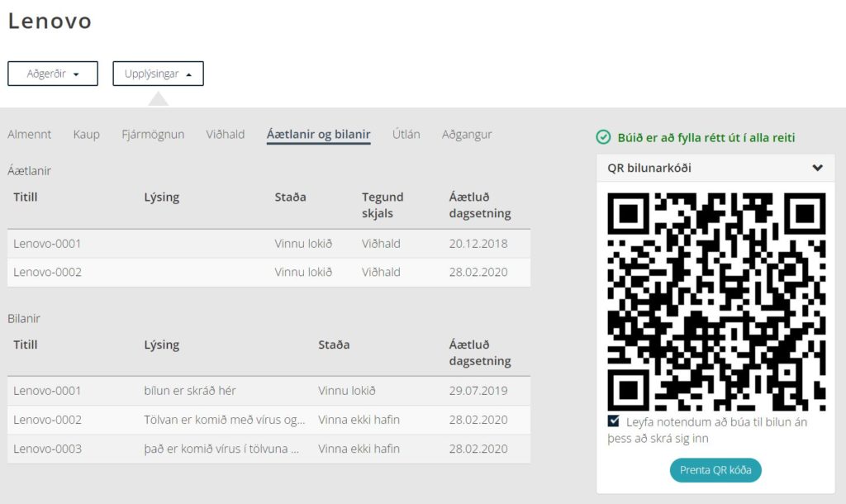
Task: Click the Prenta QR kóða button
Action: 715,470
